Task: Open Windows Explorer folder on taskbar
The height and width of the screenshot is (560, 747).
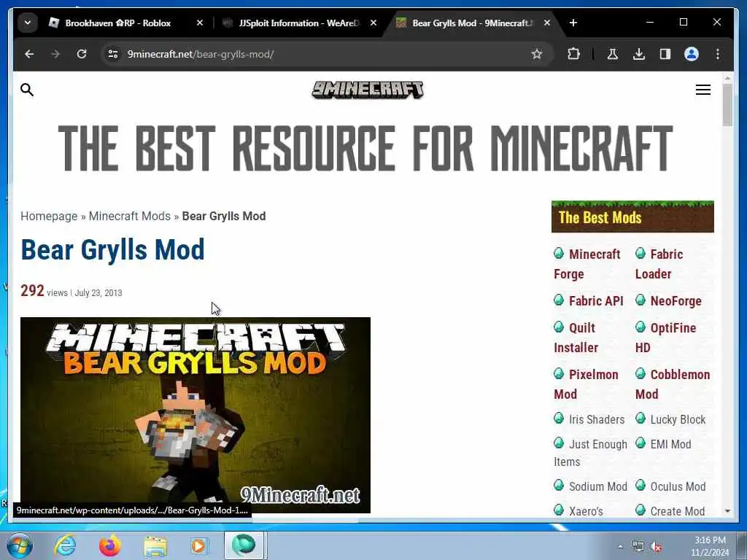Action: 155,546
